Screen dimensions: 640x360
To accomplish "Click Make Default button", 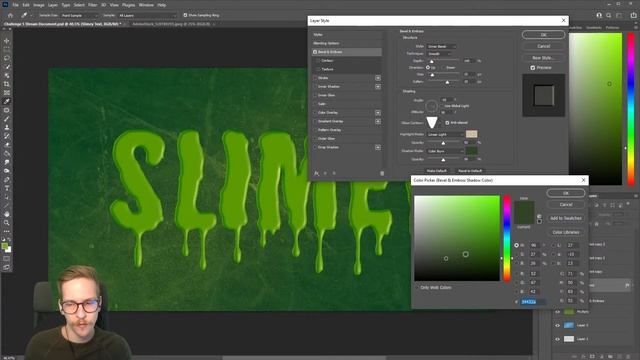I will click(436, 171).
